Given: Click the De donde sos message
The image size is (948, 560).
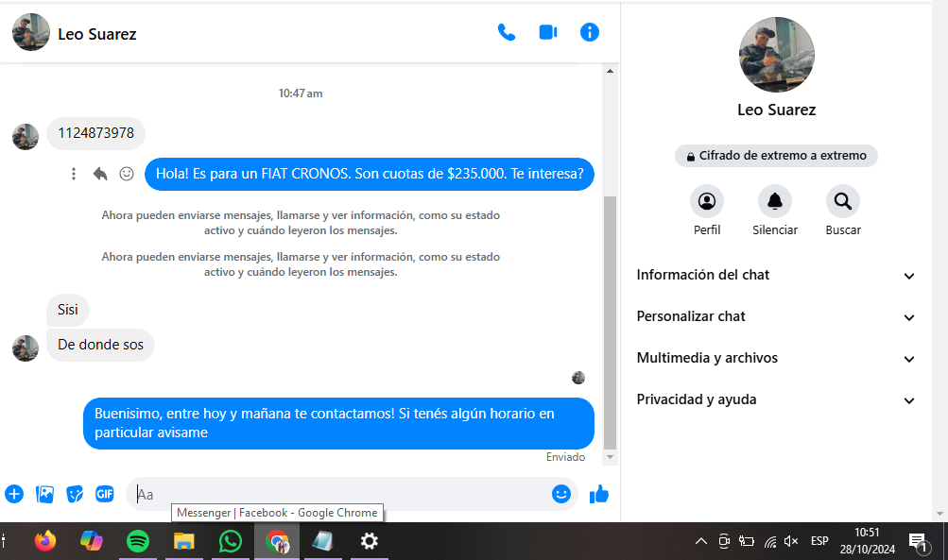Looking at the screenshot, I should (100, 345).
